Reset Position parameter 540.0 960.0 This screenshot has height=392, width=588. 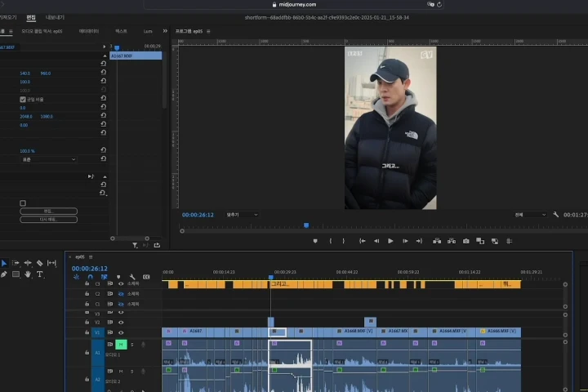(104, 73)
